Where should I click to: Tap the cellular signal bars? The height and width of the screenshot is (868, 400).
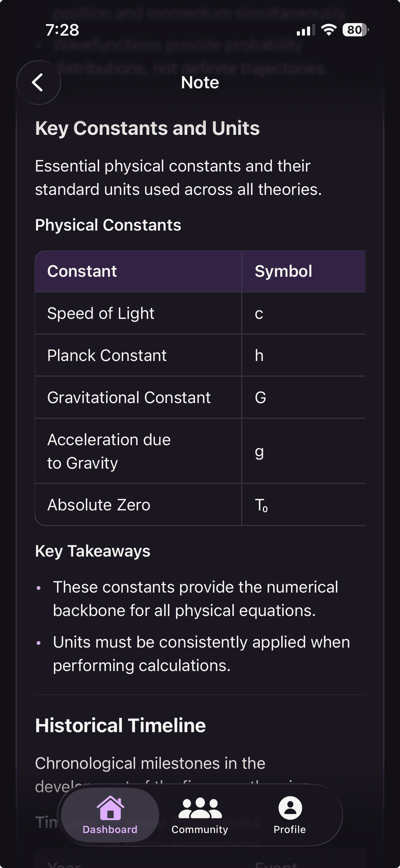pos(305,30)
